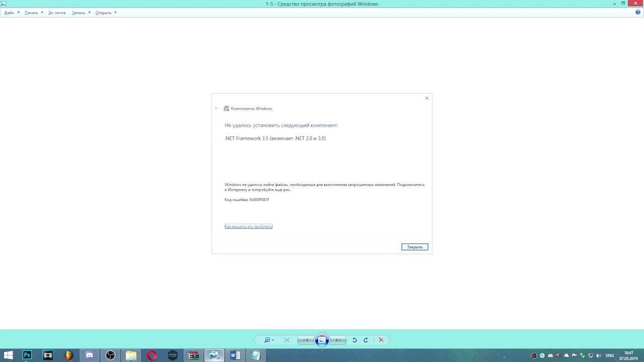The width and height of the screenshot is (644, 362).
Task: Go to the next photo
Action: point(338,340)
